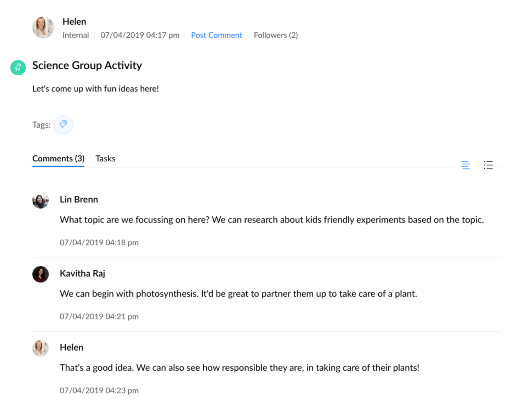Click the post author name Helen

74,22
